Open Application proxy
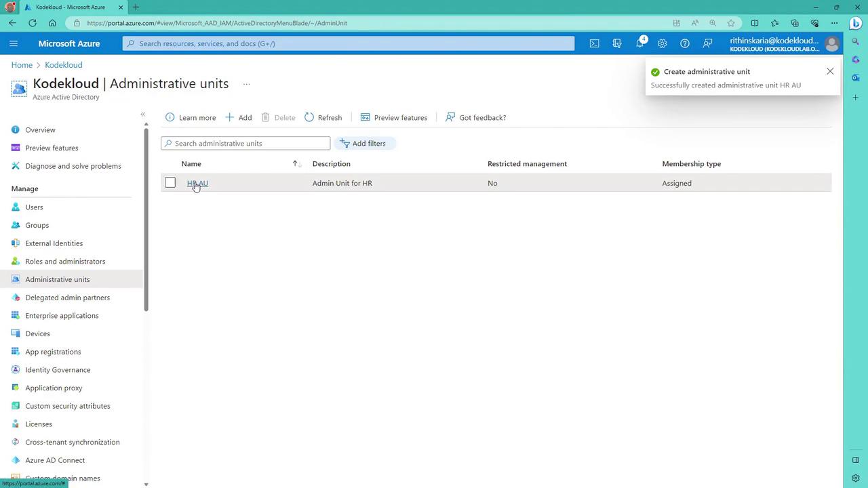868x488 pixels. pos(54,388)
